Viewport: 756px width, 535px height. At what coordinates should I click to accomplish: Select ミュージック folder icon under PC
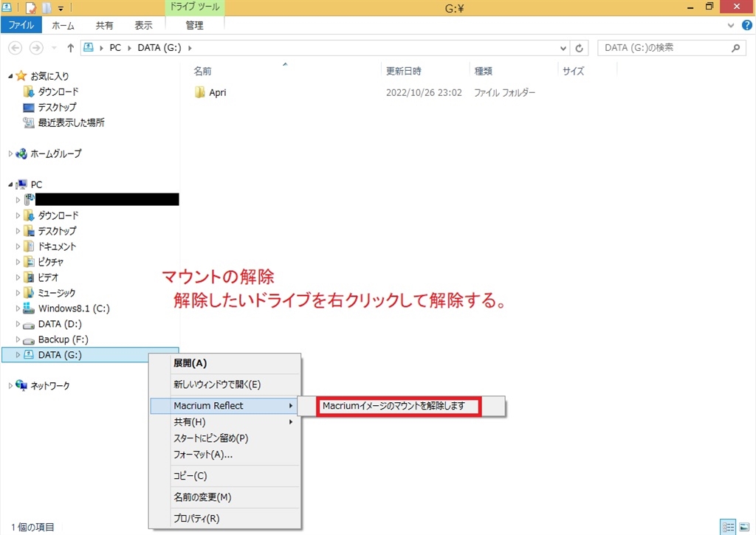point(29,292)
